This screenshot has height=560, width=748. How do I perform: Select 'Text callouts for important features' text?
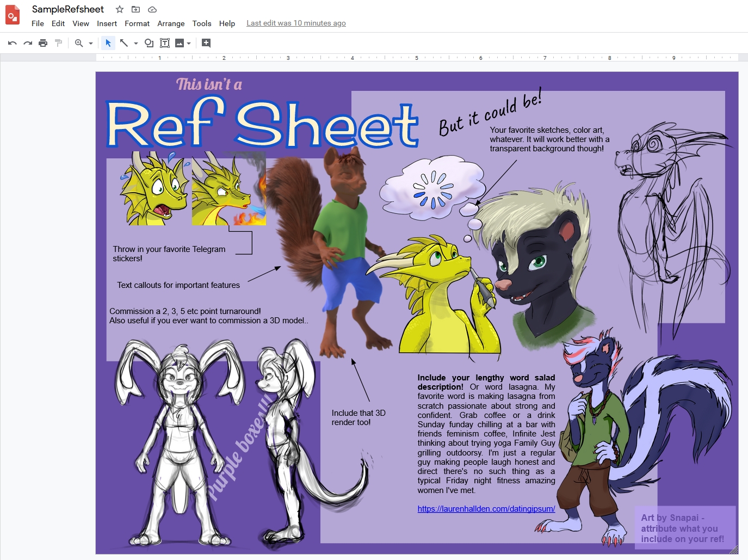coord(178,285)
